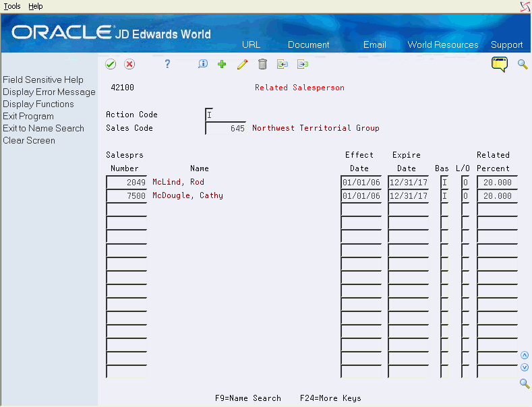
Task: Open help with the question mark icon
Action: click(x=167, y=64)
